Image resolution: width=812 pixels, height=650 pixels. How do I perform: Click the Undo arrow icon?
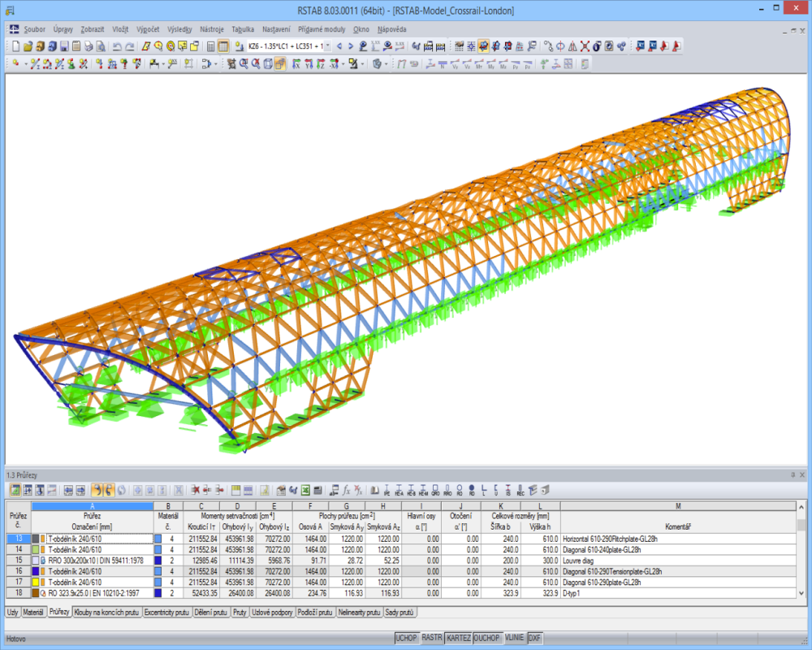[117, 46]
